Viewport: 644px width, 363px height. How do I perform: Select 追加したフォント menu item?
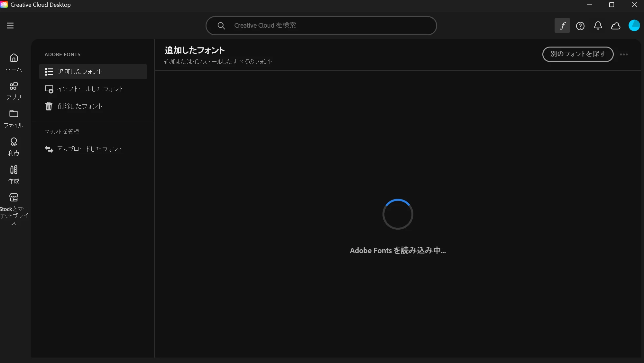93,72
